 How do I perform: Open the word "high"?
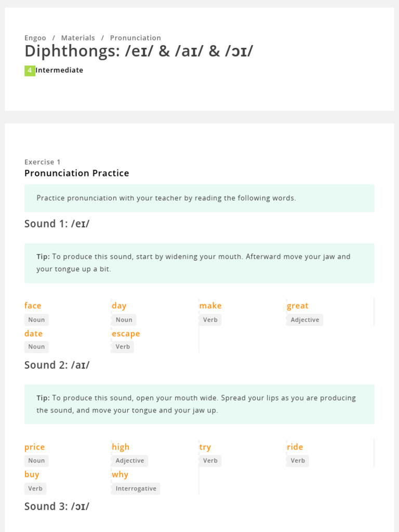pyautogui.click(x=121, y=447)
